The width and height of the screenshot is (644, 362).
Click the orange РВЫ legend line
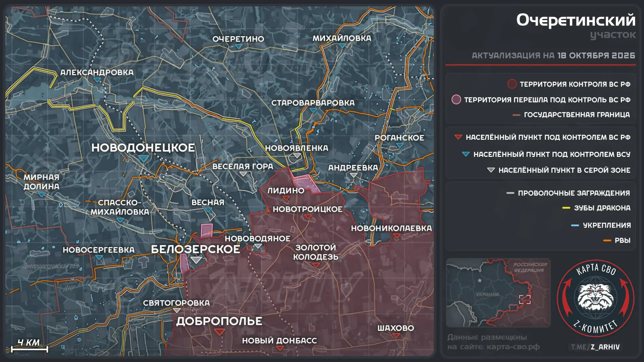(x=607, y=241)
